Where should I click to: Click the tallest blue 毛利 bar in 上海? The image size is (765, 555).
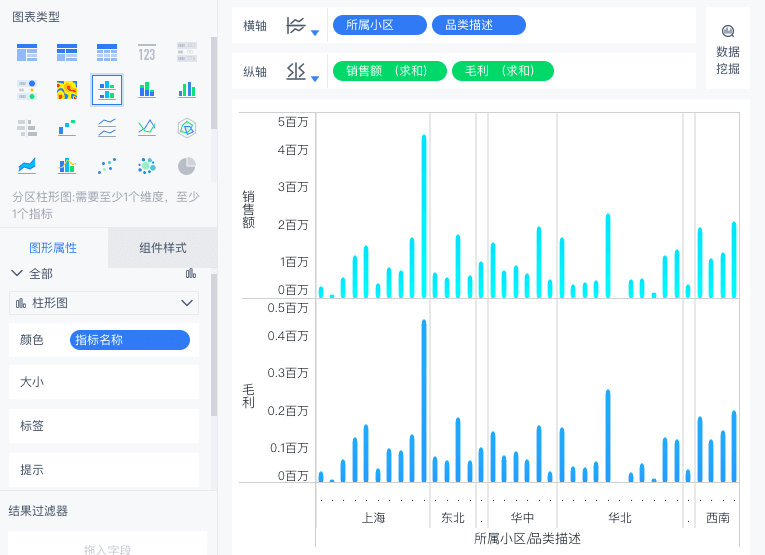point(424,401)
